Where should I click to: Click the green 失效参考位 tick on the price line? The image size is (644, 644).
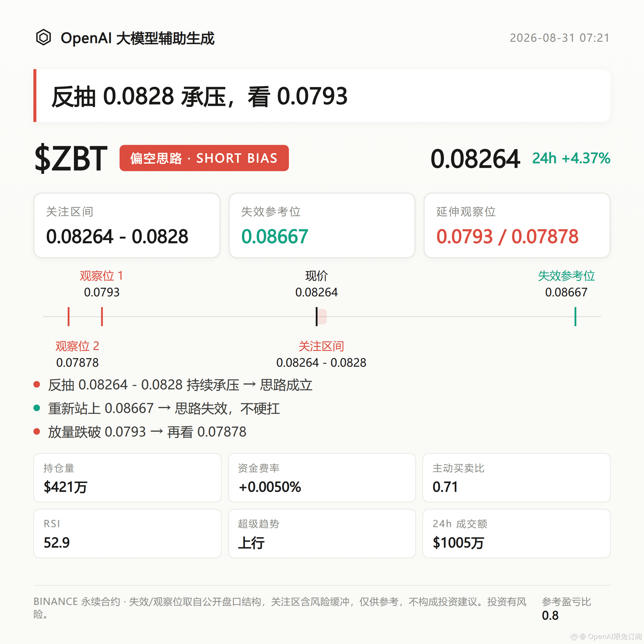click(x=575, y=316)
